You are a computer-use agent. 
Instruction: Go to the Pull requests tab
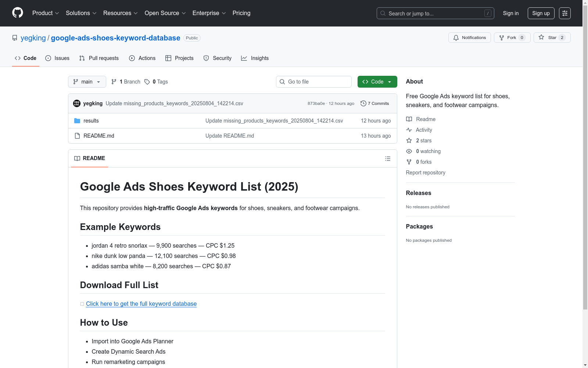click(99, 58)
